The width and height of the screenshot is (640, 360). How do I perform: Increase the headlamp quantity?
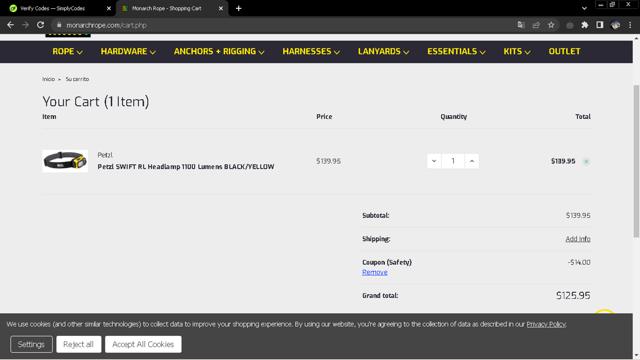pyautogui.click(x=472, y=161)
